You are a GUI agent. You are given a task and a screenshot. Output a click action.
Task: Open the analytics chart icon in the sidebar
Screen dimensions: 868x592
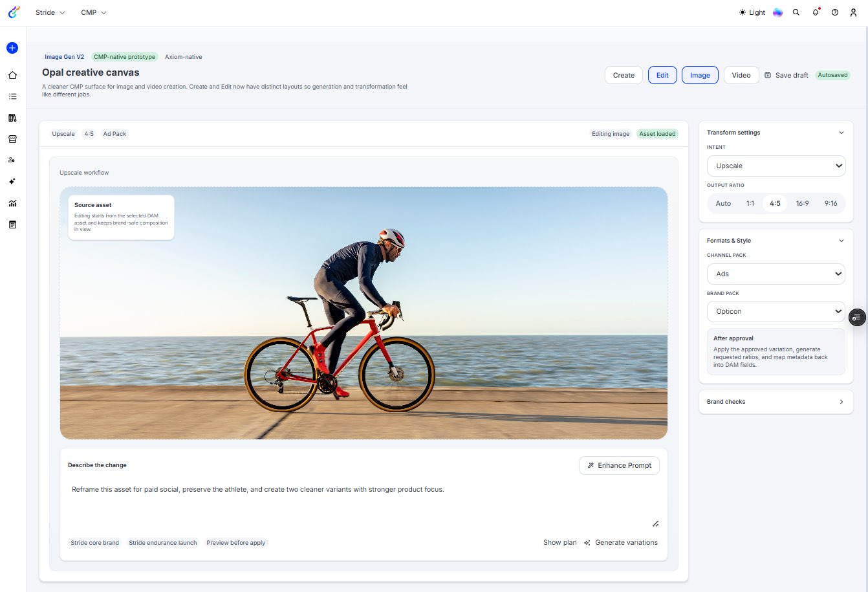(x=12, y=203)
